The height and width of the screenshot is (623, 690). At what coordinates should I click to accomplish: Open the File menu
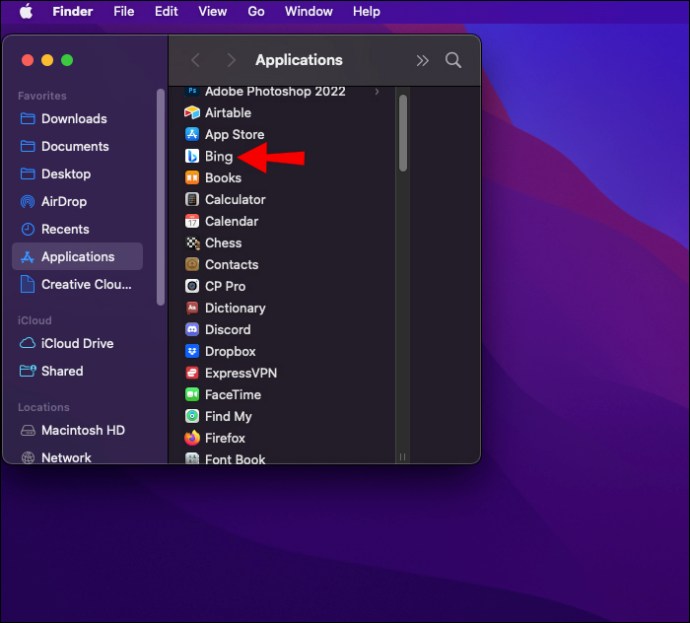click(x=124, y=11)
